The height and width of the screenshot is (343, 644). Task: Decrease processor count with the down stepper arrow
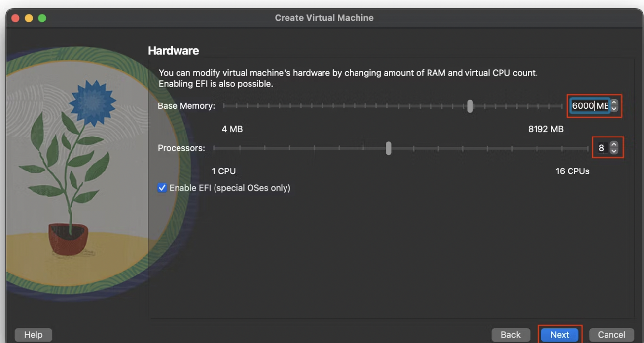[x=613, y=150]
